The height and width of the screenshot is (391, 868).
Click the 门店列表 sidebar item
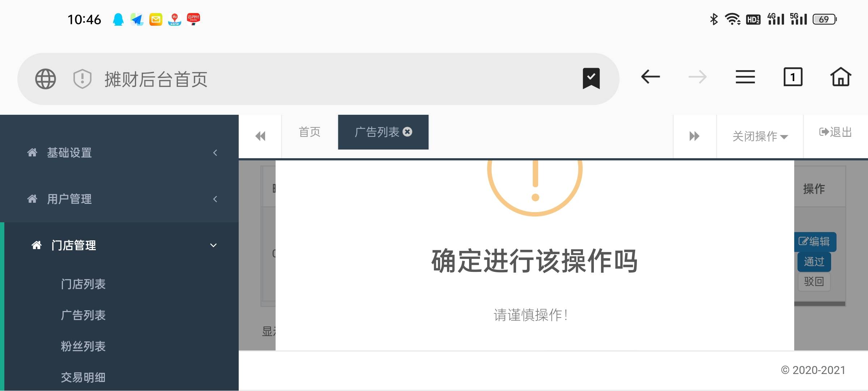tap(83, 284)
